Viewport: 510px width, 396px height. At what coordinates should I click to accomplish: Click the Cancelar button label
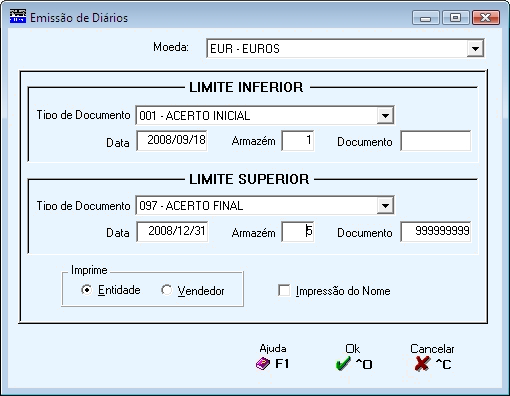pyautogui.click(x=432, y=349)
